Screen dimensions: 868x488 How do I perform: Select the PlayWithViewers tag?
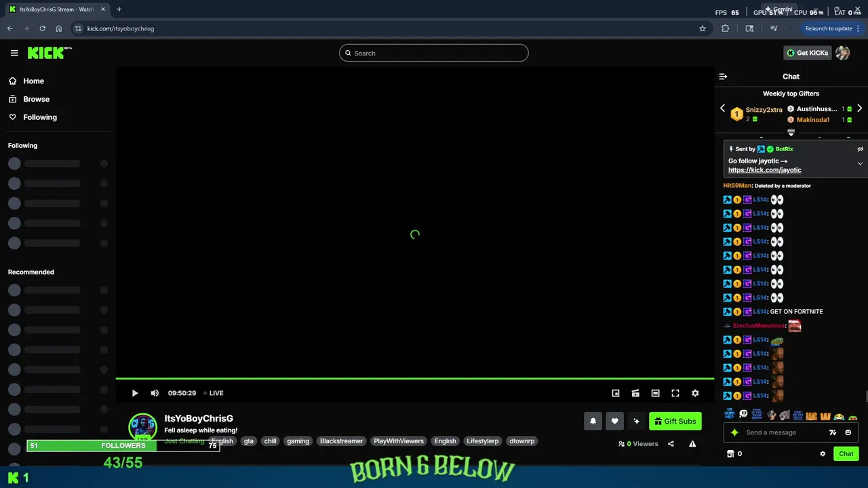399,441
